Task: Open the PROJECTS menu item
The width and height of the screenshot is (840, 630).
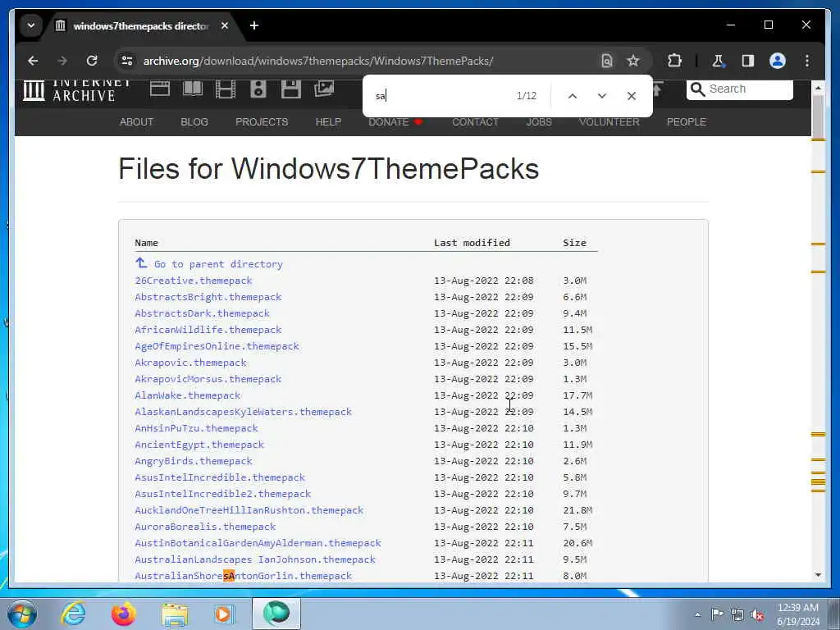Action: tap(262, 121)
